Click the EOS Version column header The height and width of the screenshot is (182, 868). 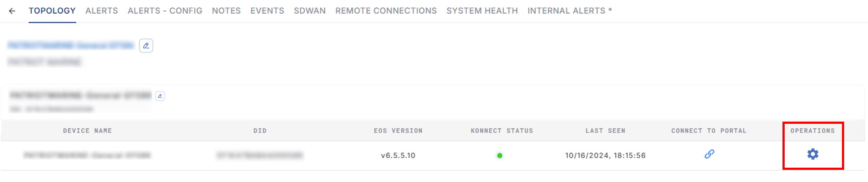click(x=398, y=131)
